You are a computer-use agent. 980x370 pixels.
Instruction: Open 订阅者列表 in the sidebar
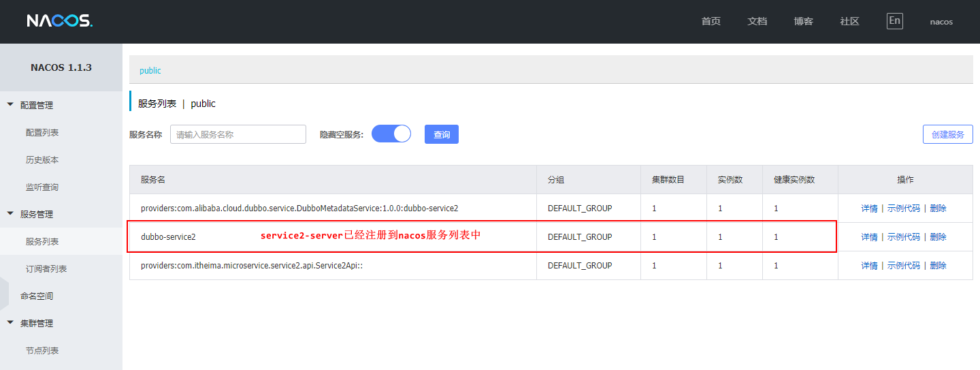46,269
